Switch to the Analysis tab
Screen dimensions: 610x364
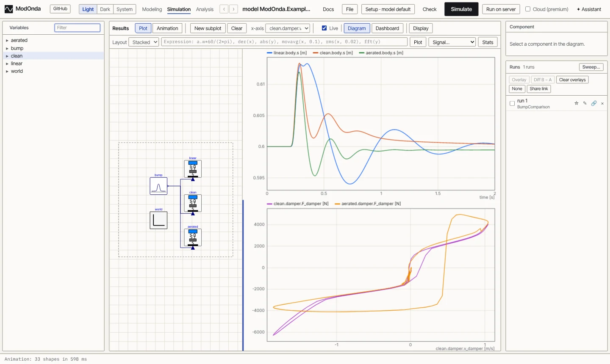pos(205,9)
